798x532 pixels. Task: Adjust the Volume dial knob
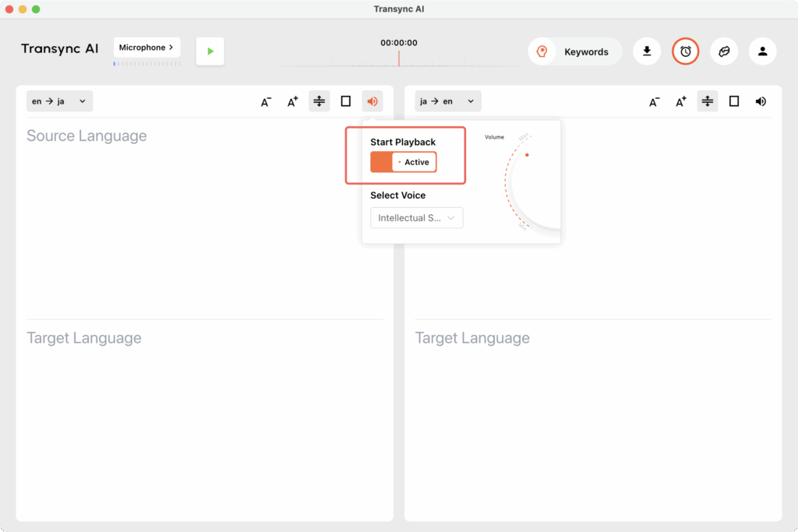pos(527,155)
